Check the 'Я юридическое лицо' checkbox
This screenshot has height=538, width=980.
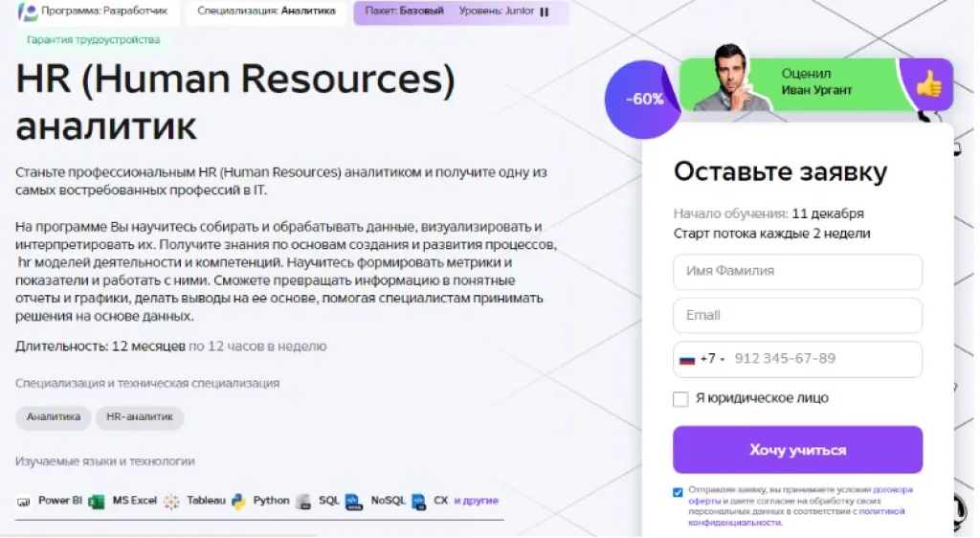point(680,398)
